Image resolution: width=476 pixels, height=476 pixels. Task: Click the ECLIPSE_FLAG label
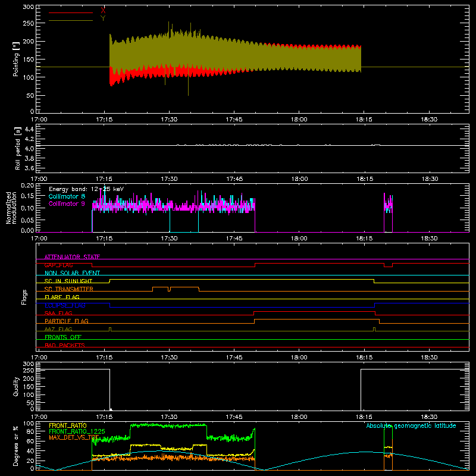(65, 305)
